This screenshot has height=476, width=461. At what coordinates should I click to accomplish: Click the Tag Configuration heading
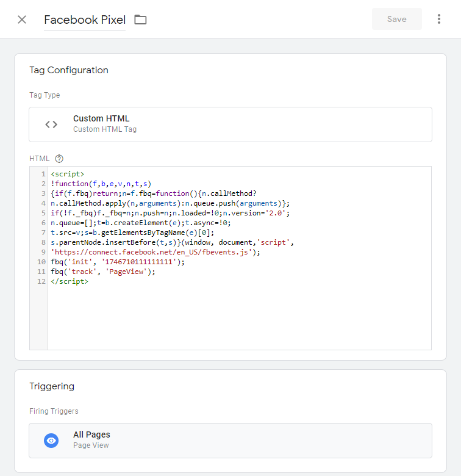click(69, 70)
